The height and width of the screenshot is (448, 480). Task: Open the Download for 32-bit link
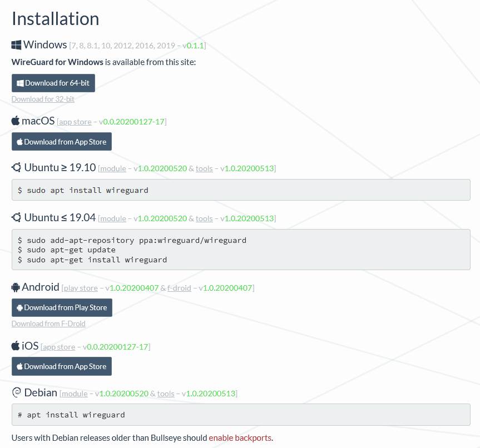43,99
